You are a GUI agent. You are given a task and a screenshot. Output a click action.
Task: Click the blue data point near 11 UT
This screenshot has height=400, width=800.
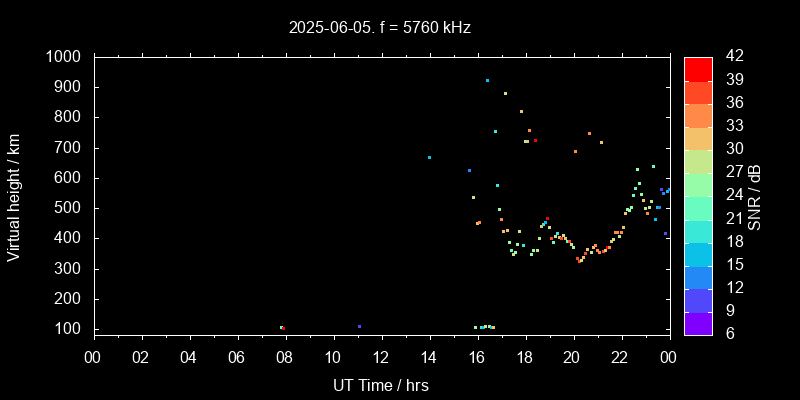point(359,326)
